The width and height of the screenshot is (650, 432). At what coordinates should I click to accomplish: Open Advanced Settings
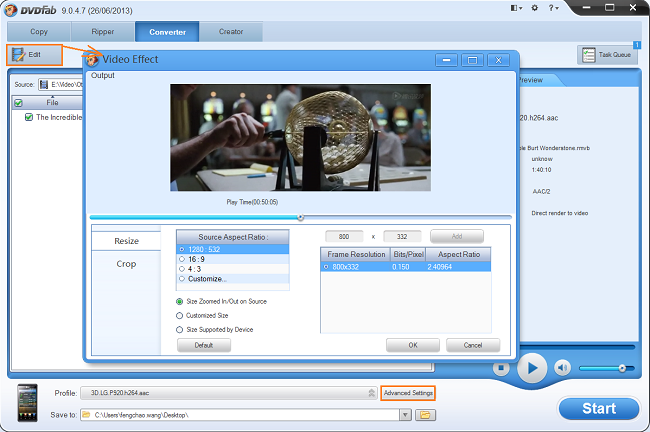[x=408, y=393]
